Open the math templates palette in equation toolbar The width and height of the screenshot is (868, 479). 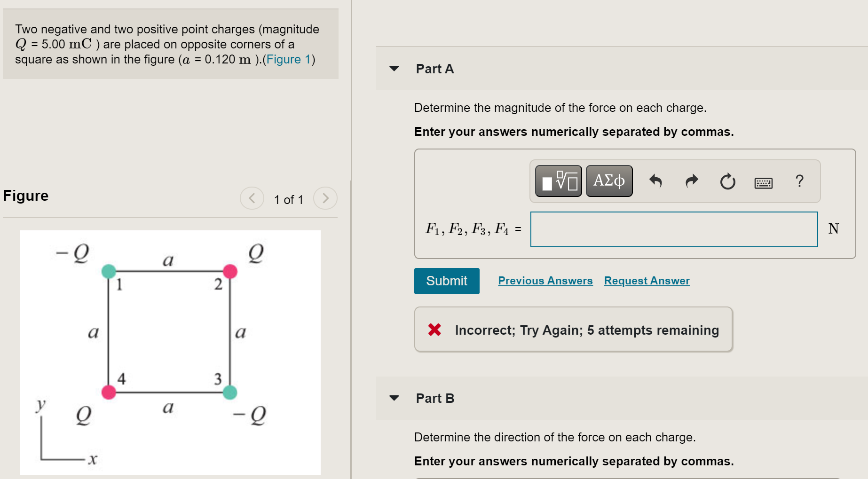click(558, 181)
